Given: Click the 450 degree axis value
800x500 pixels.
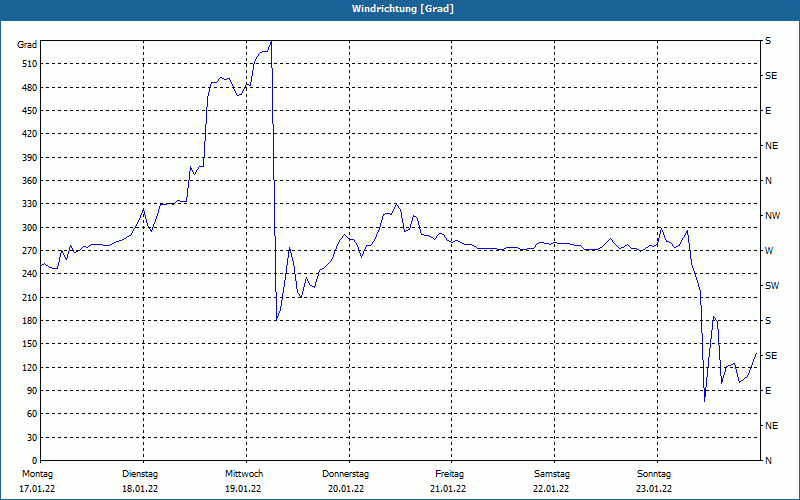Looking at the screenshot, I should (x=30, y=111).
